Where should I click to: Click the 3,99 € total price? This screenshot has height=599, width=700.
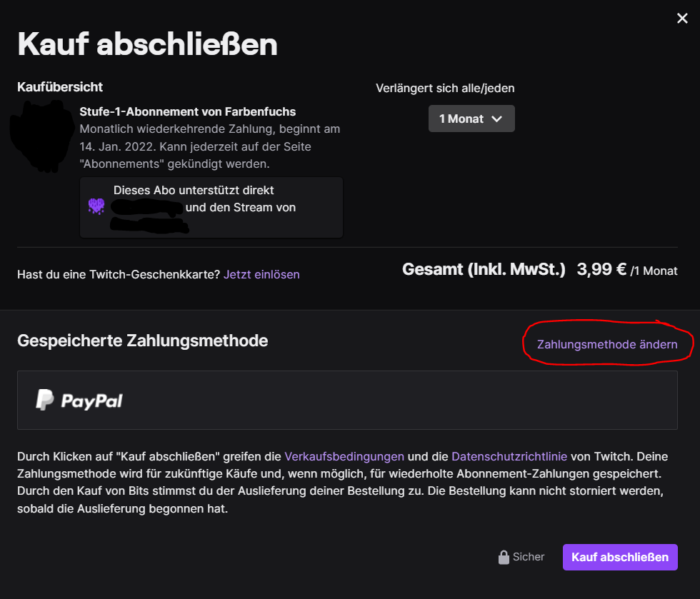pos(601,270)
